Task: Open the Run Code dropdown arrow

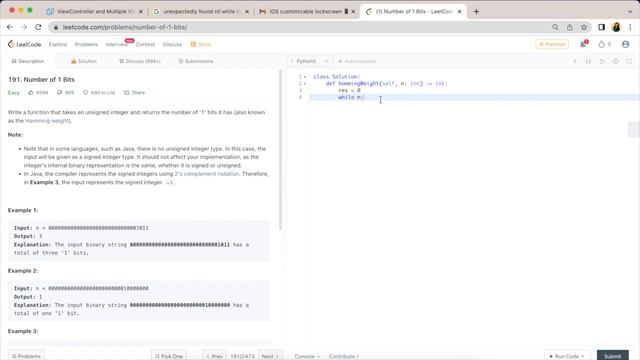Action: pos(582,356)
